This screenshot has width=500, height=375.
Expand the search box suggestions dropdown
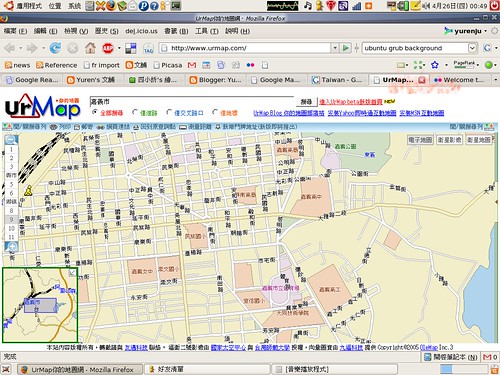(x=472, y=48)
